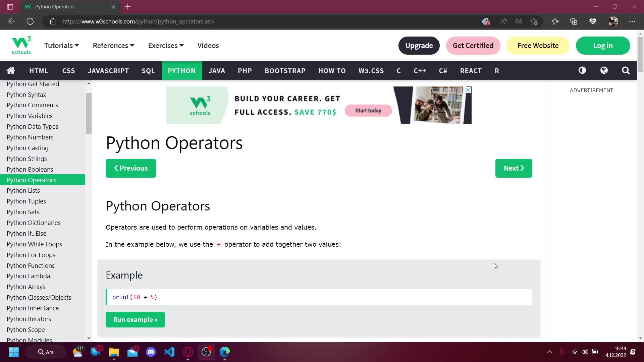This screenshot has width=644, height=362.
Task: Open Python Strings in sidebar
Action: pos(43,159)
